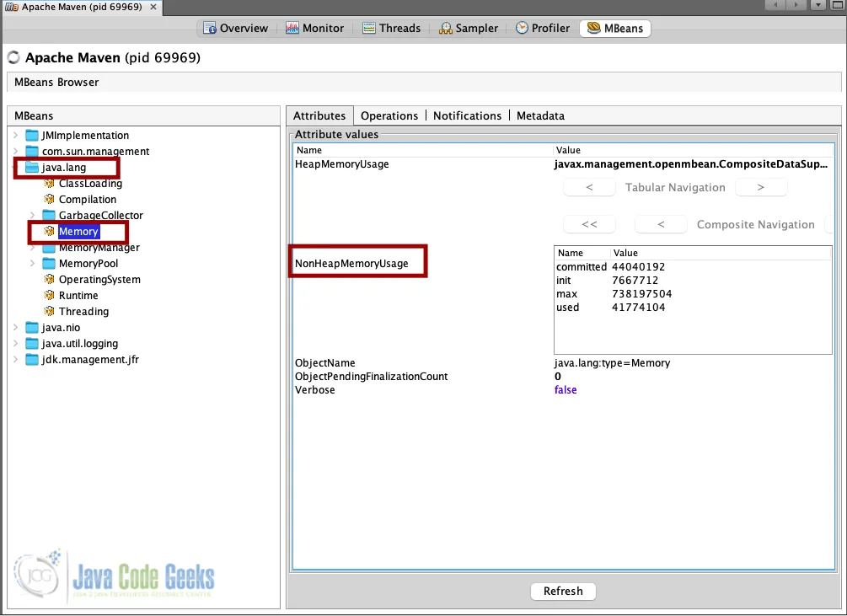Viewport: 847px width, 616px height.
Task: Switch to the Attributes tab
Action: click(319, 115)
